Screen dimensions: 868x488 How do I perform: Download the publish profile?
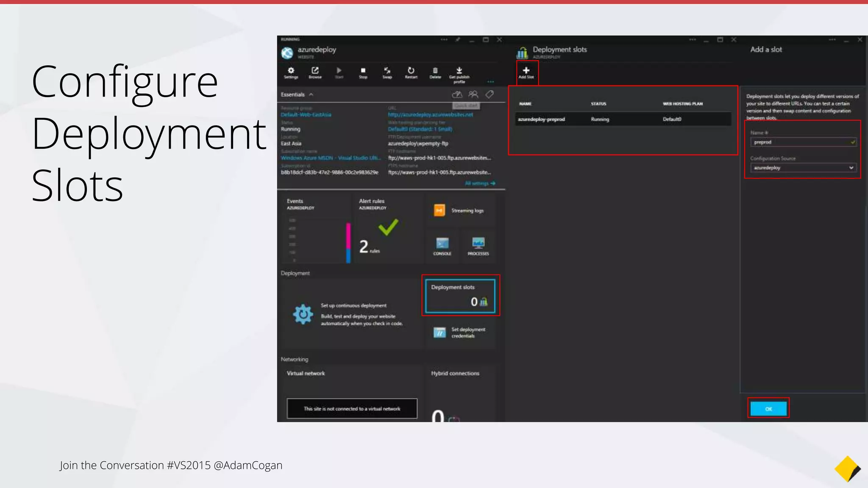click(459, 75)
